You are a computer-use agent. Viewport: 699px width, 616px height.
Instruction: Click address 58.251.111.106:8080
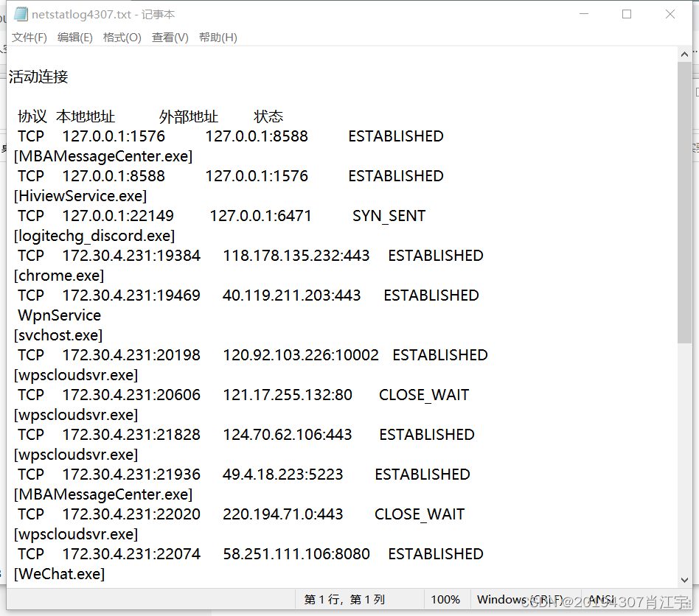click(x=296, y=554)
